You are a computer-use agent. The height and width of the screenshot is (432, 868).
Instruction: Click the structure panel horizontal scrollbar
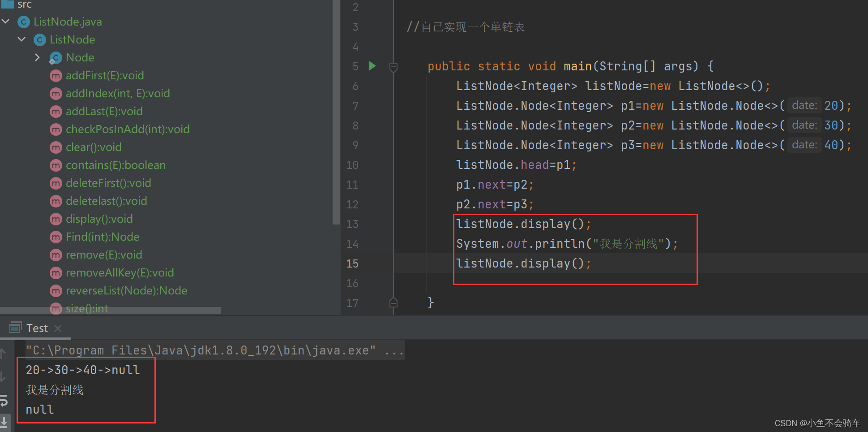click(110, 310)
